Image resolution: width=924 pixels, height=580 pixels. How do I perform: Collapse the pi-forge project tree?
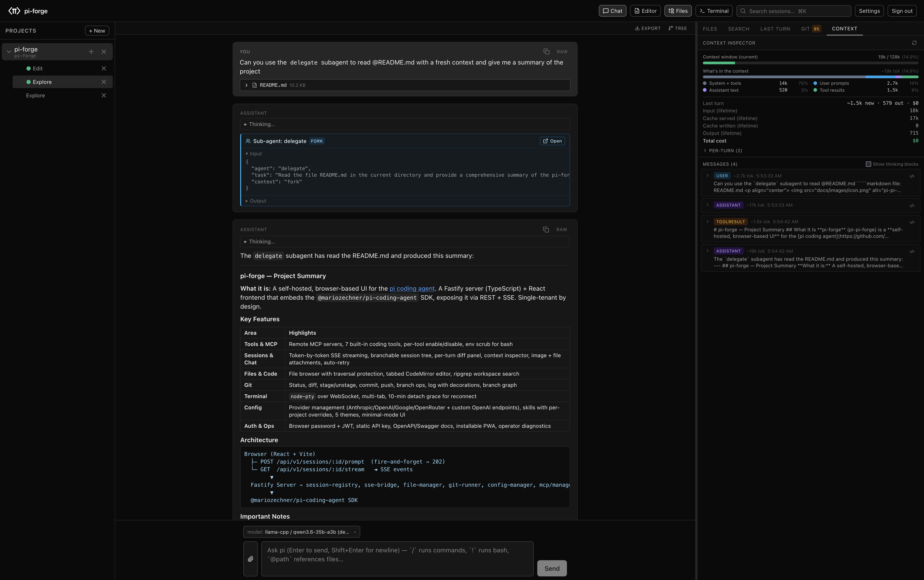[x=9, y=52]
